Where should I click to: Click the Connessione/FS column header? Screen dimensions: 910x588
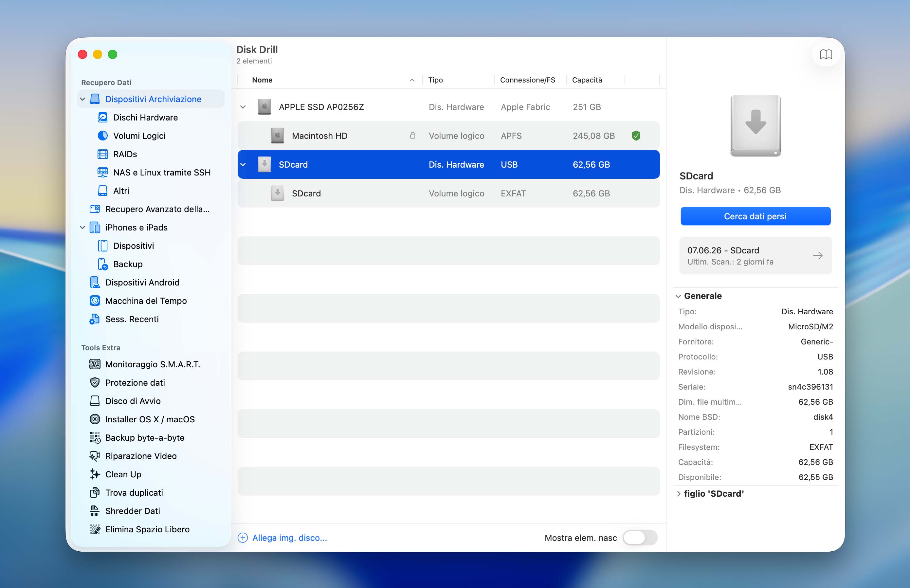point(528,80)
